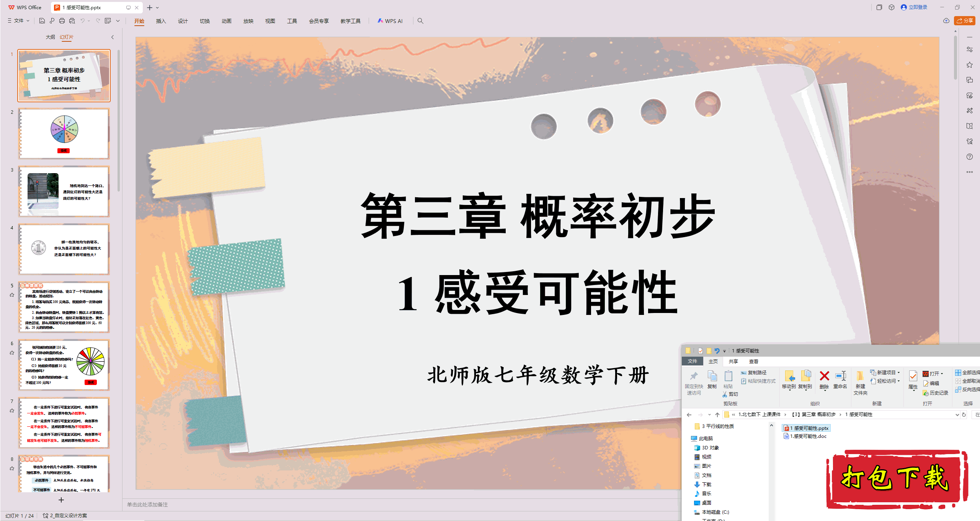The image size is (980, 521).
Task: Open the settings sliders icon in right sidebar
Action: coord(969,49)
